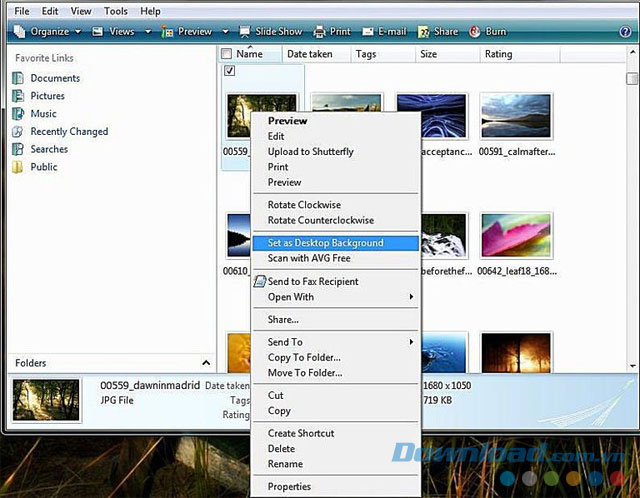Open the View menu
Image resolution: width=640 pixels, height=498 pixels.
point(81,11)
